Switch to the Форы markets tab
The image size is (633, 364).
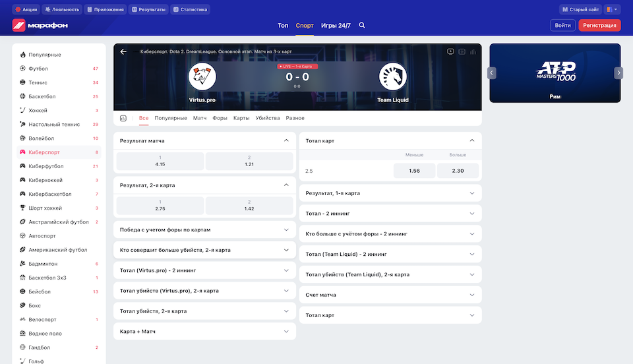220,118
